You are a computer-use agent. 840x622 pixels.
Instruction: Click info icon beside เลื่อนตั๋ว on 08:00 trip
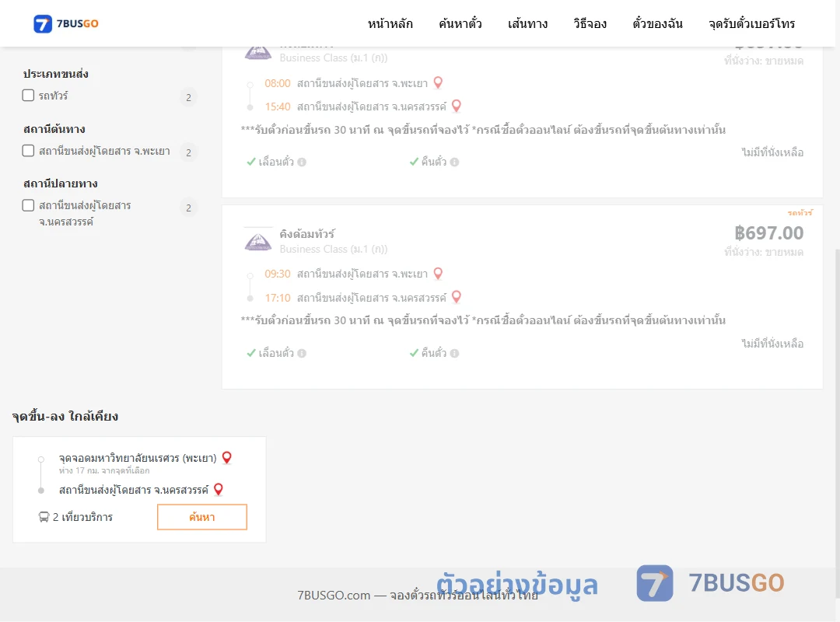(302, 162)
